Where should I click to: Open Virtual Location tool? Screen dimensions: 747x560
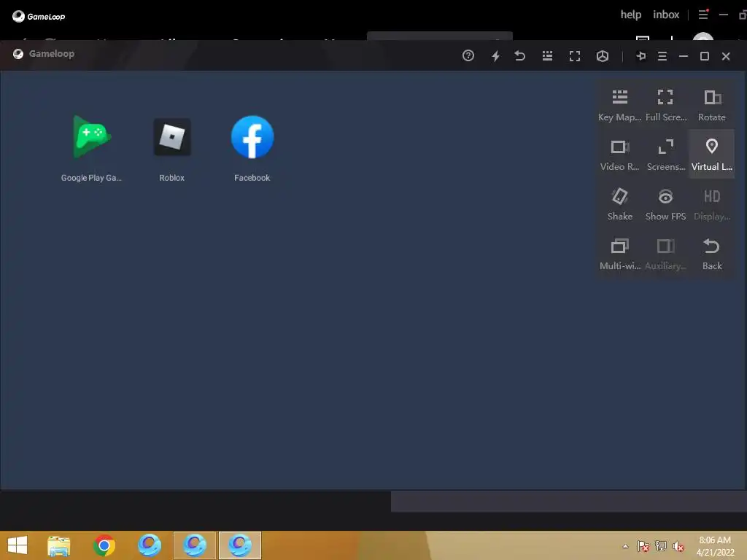pyautogui.click(x=712, y=155)
